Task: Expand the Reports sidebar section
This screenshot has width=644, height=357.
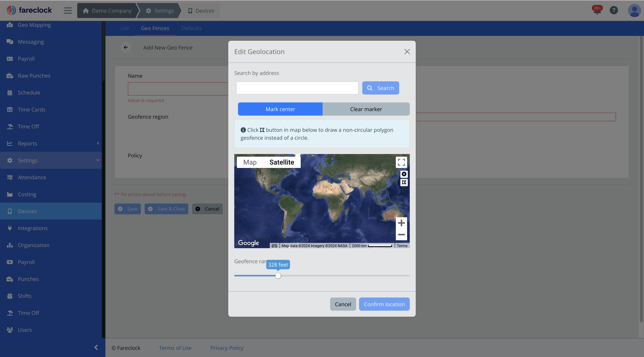Action: pos(27,143)
